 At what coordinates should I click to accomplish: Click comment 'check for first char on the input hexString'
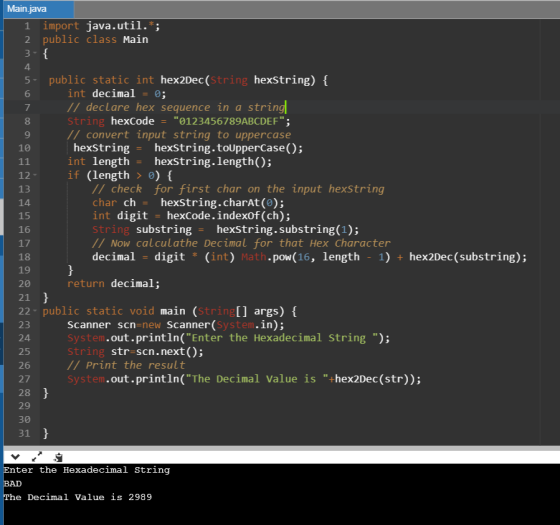tap(238, 189)
